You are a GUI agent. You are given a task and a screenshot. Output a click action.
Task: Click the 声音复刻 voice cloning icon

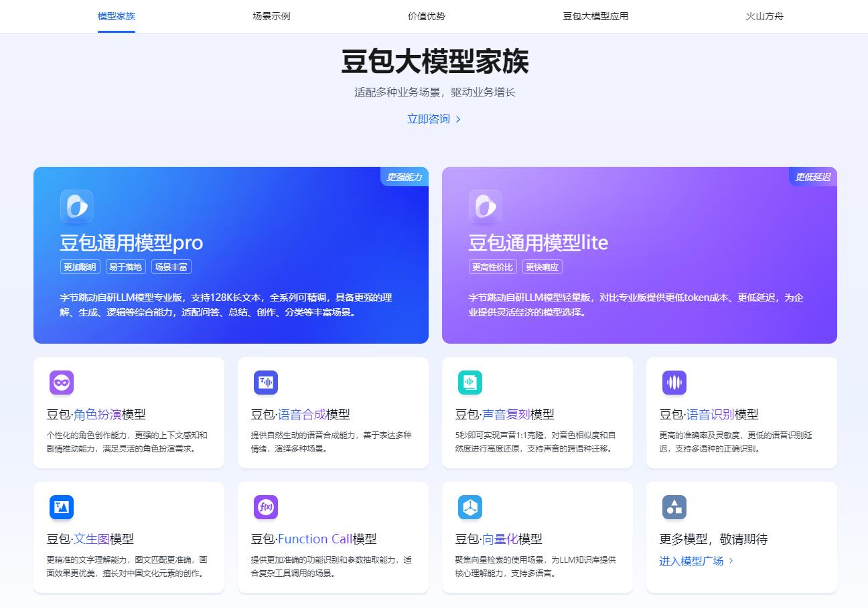point(470,383)
